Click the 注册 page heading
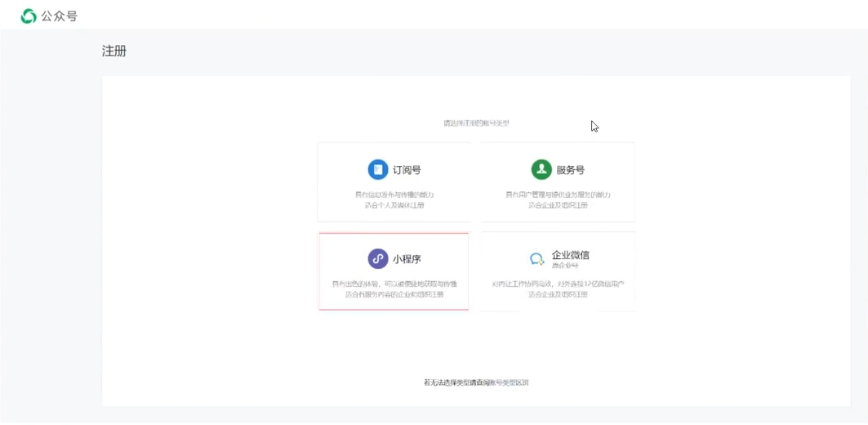Image resolution: width=868 pixels, height=425 pixels. pos(114,51)
